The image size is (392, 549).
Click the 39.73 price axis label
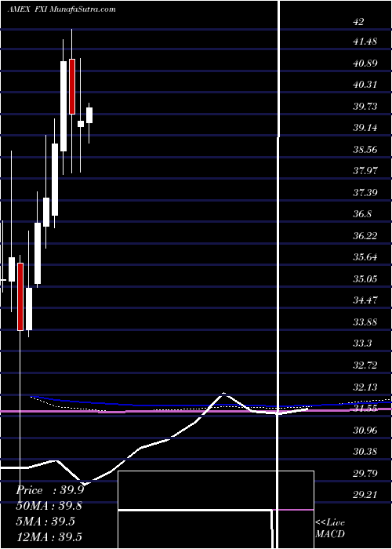click(x=365, y=107)
